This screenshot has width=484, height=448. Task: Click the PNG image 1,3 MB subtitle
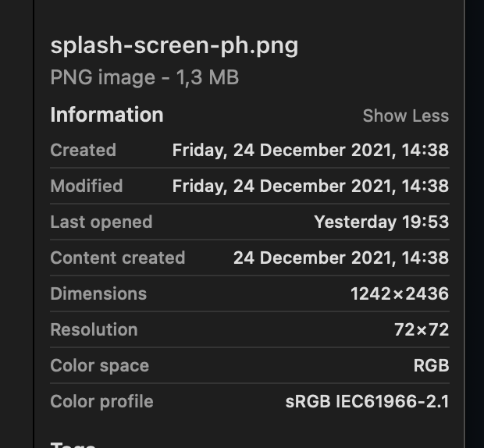144,77
